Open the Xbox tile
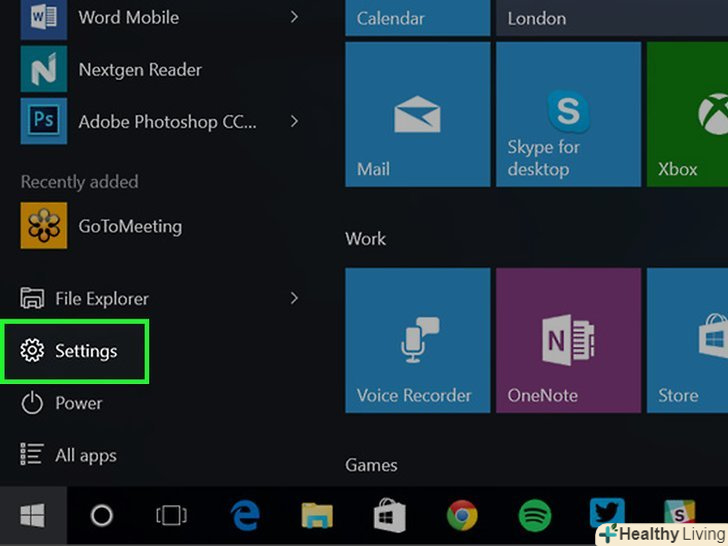 (687, 114)
